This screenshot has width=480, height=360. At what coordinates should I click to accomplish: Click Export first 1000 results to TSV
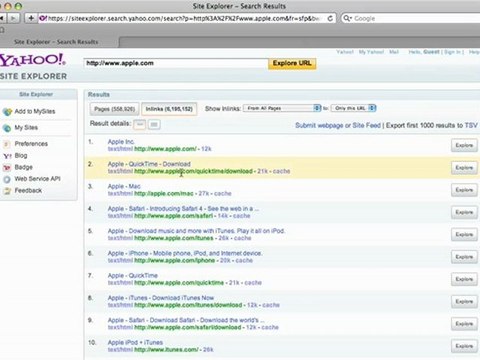point(432,126)
